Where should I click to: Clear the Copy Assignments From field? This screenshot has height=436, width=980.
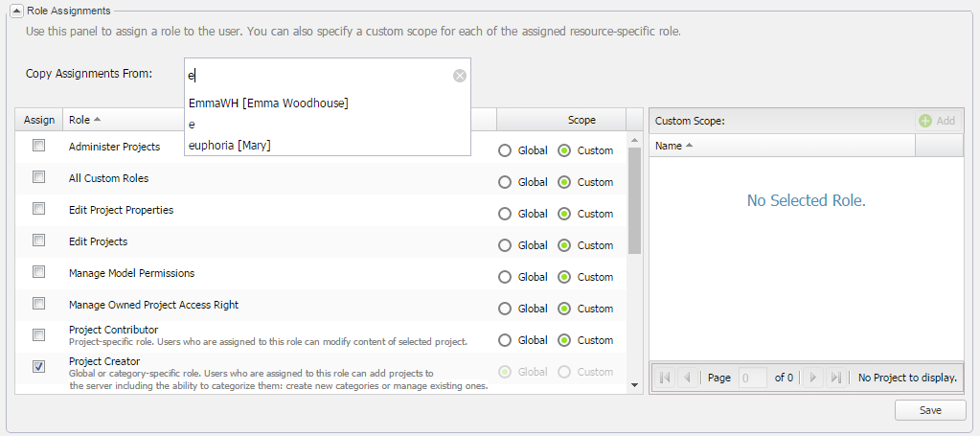460,76
